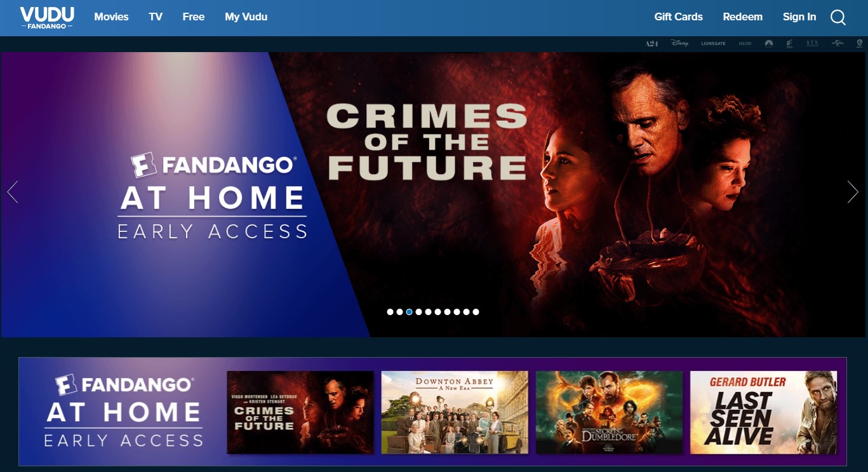Viewport: 868px width, 472px height.
Task: Open the Lionsgate studio logo
Action: point(713,44)
